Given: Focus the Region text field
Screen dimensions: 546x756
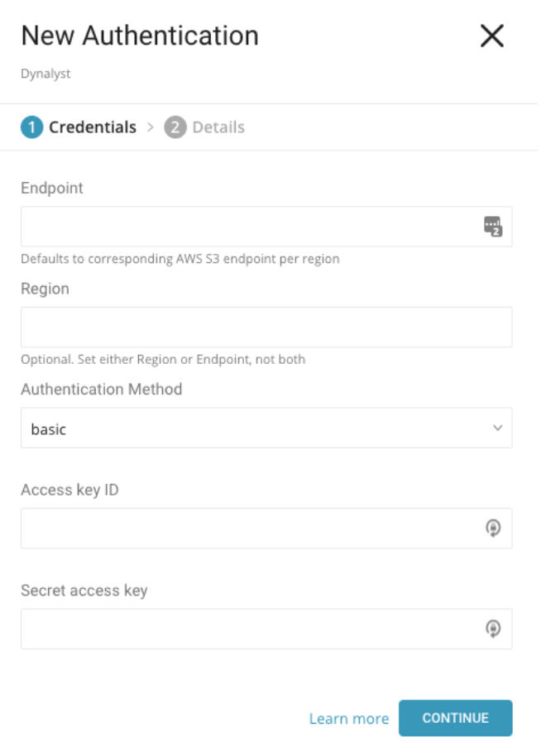Looking at the screenshot, I should (266, 328).
